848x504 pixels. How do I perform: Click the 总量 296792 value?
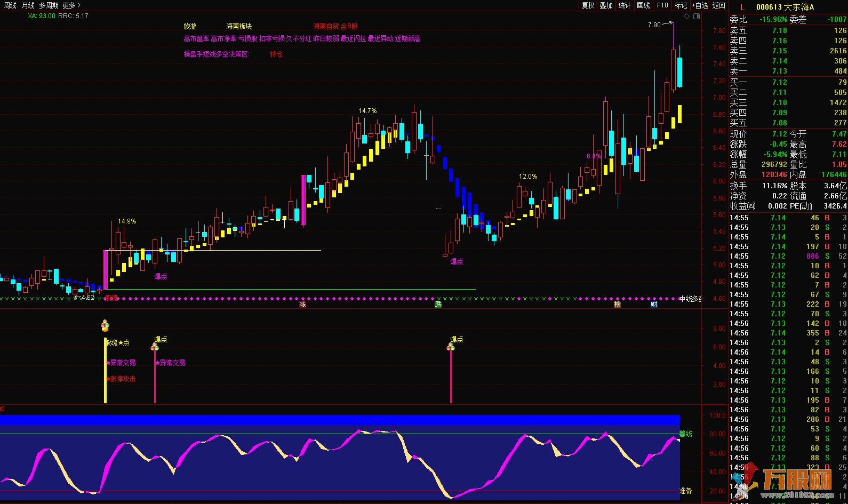[x=774, y=164]
